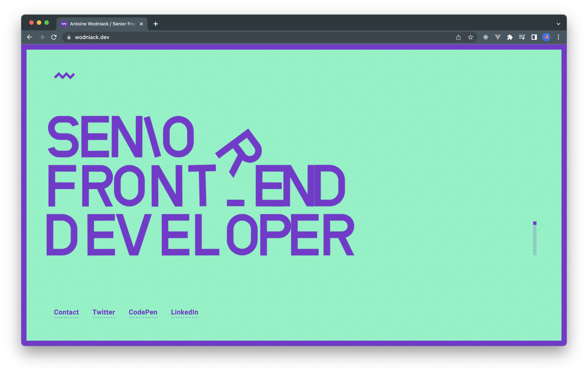
Task: Toggle the browser side panel
Action: point(534,37)
